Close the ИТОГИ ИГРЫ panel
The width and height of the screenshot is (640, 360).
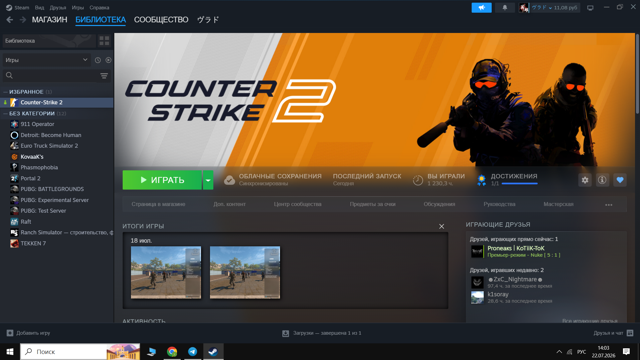(x=441, y=227)
